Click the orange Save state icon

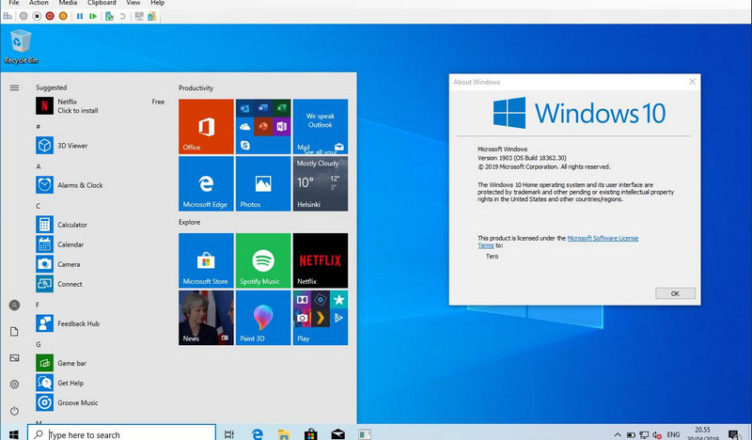[x=63, y=16]
